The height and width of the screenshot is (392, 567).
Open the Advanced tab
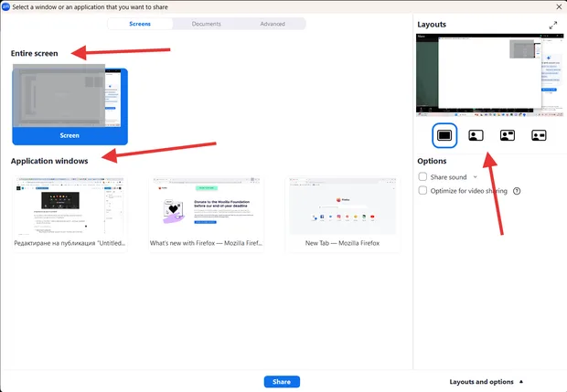(x=273, y=24)
